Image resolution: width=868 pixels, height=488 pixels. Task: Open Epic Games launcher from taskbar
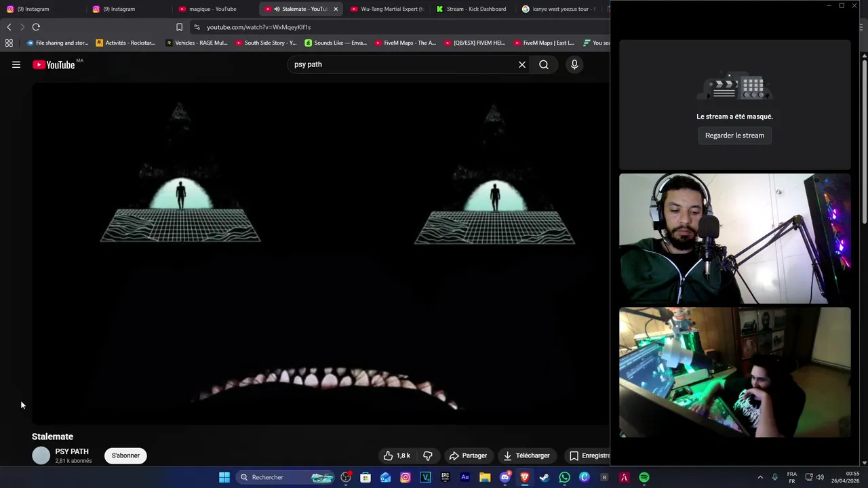tap(445, 477)
